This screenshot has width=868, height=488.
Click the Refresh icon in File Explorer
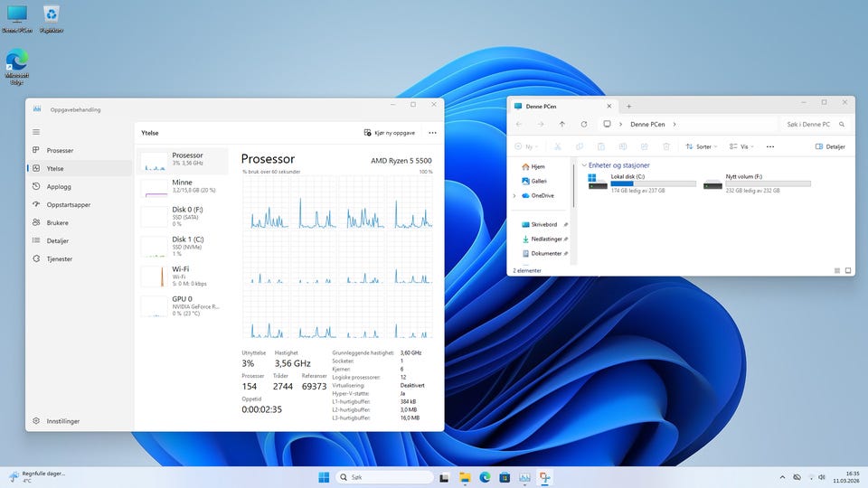click(584, 124)
